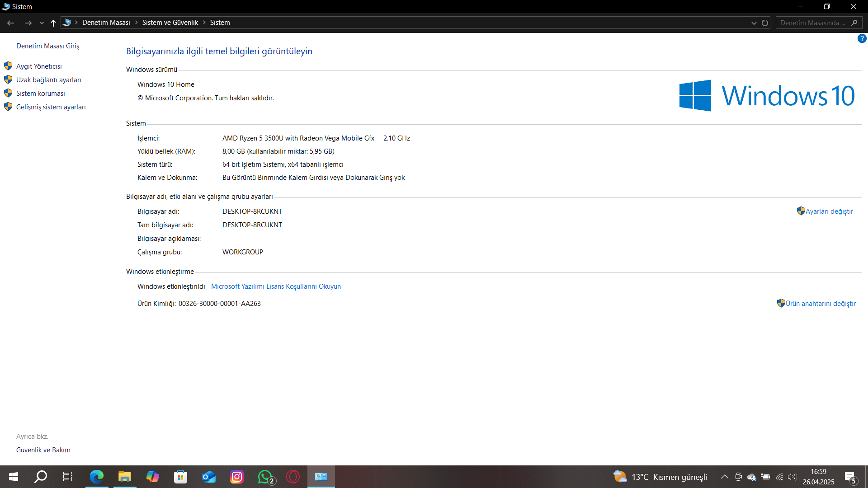This screenshot has height=488, width=868.
Task: Click the 2.10 GHz processor speed
Action: tap(397, 138)
